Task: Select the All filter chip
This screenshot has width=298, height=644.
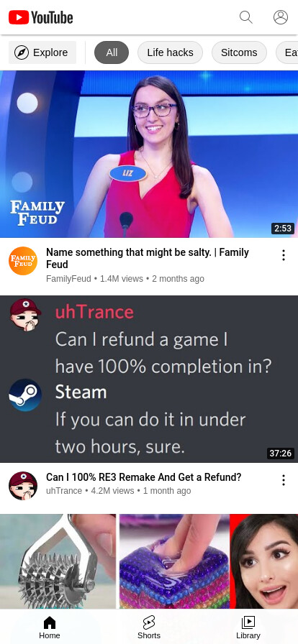Action: pyautogui.click(x=112, y=52)
